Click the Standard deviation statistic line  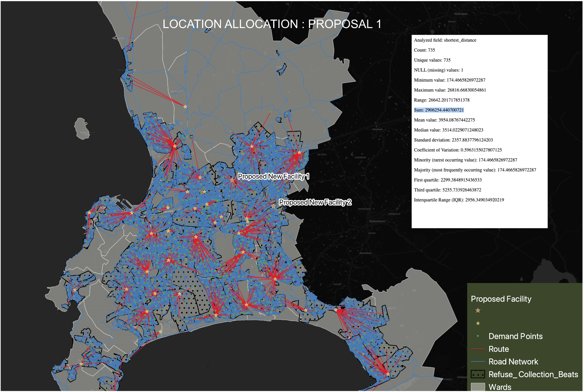click(x=453, y=140)
